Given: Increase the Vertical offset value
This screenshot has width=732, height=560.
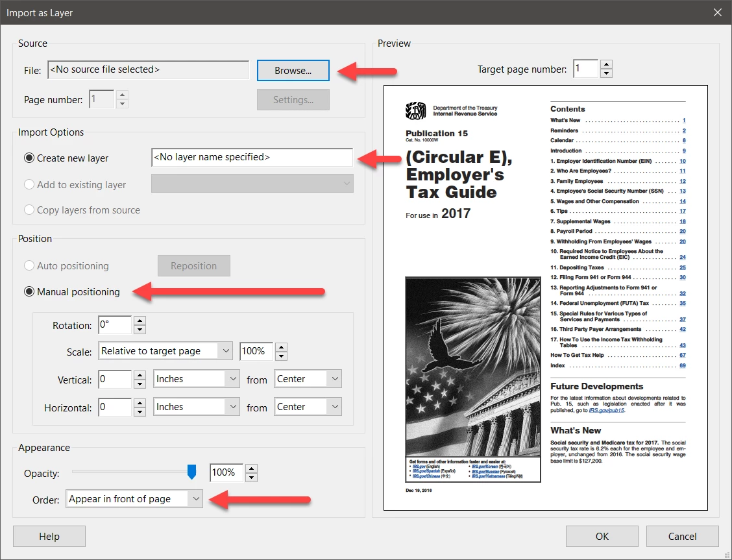Looking at the screenshot, I should (x=140, y=374).
